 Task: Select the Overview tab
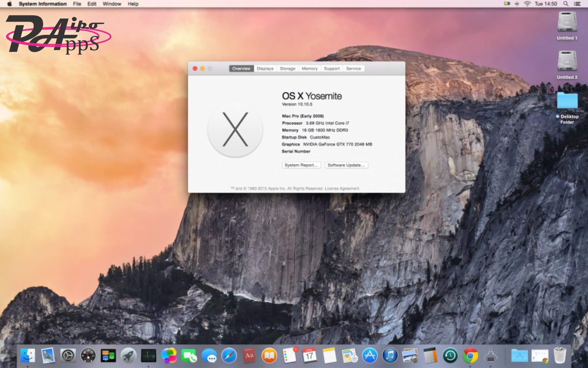point(241,68)
